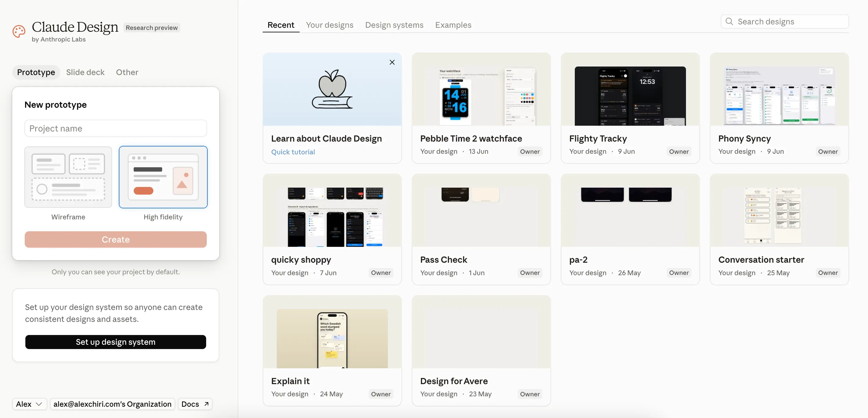Click the alex@alexchiri.com's Organization button
The image size is (868, 418).
click(x=112, y=404)
